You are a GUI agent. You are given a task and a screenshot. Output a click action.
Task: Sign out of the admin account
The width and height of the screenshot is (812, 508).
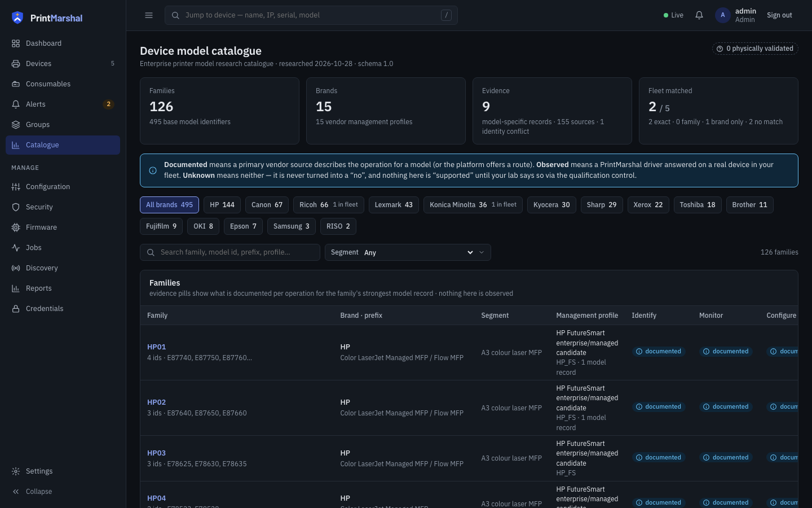pos(779,15)
